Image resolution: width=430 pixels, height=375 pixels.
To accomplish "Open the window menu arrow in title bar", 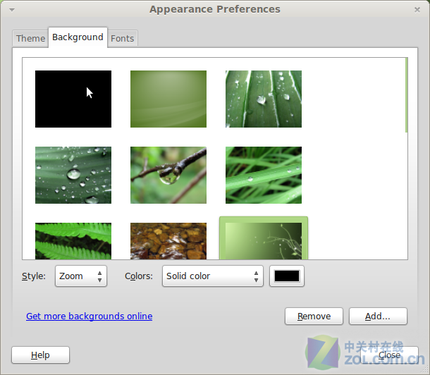I will (12, 10).
